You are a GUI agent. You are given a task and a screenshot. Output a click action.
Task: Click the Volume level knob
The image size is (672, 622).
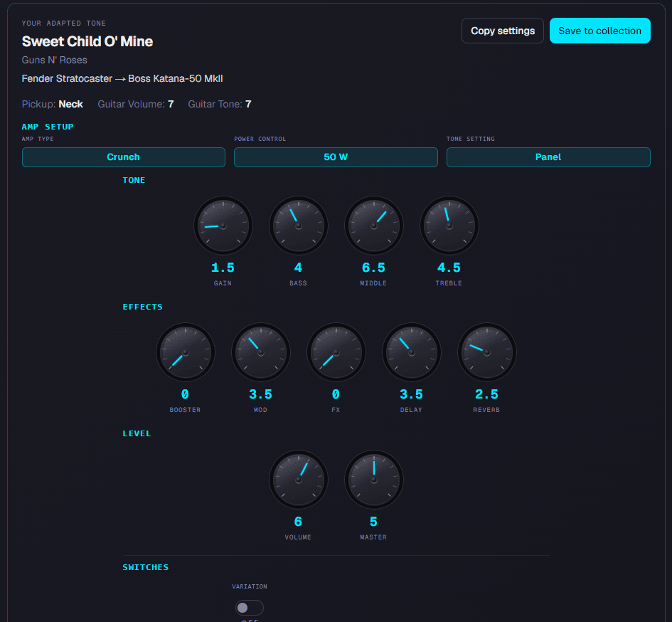(298, 480)
